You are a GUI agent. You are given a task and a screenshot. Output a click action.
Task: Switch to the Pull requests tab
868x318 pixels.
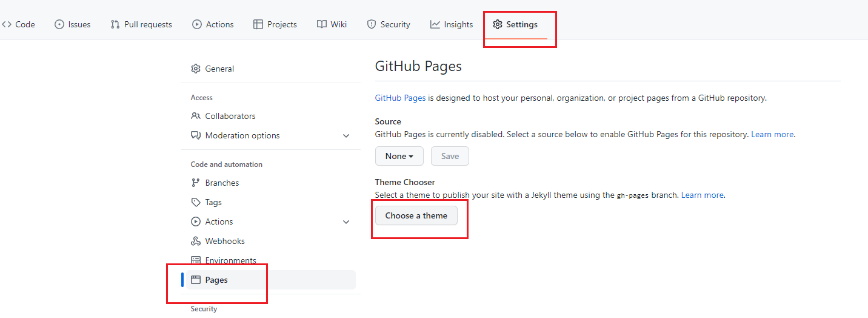click(x=141, y=24)
